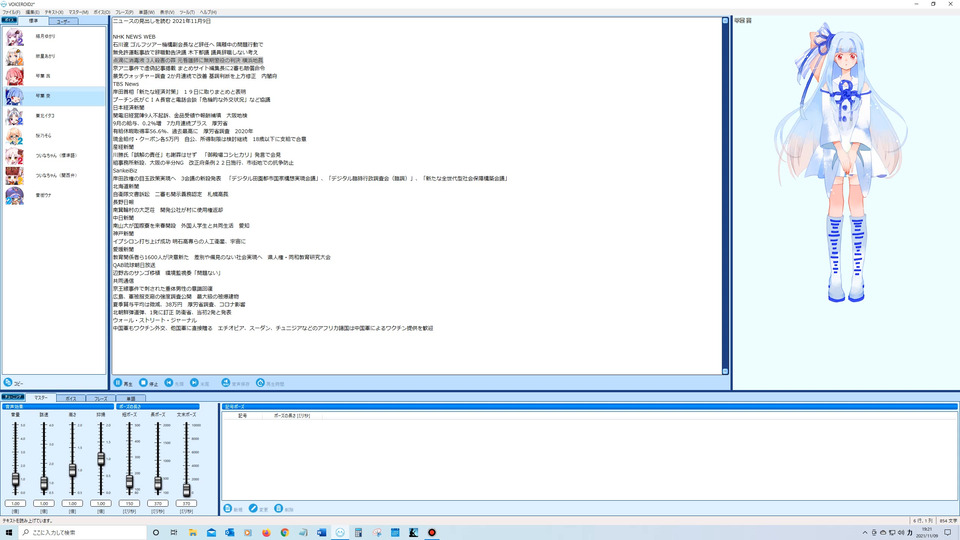Switch to ボイス tuning tab
Viewport: 960px width, 540px height.
click(71, 399)
